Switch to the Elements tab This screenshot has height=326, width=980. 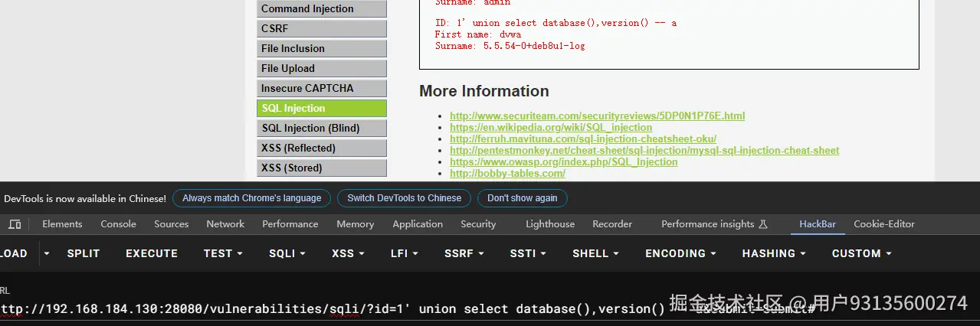62,224
